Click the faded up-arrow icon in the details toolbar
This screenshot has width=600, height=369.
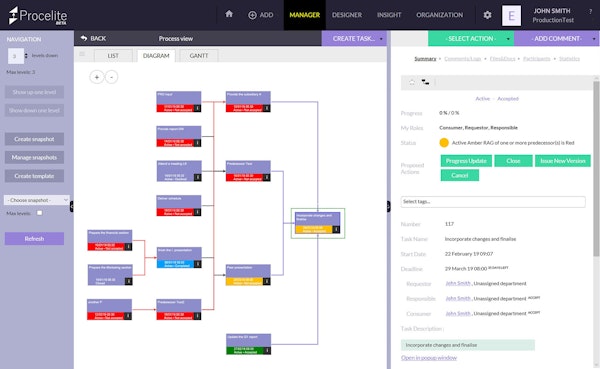pyautogui.click(x=412, y=82)
